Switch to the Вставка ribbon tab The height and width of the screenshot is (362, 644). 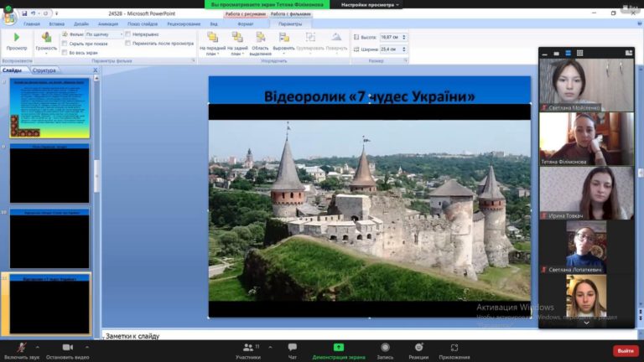click(56, 24)
